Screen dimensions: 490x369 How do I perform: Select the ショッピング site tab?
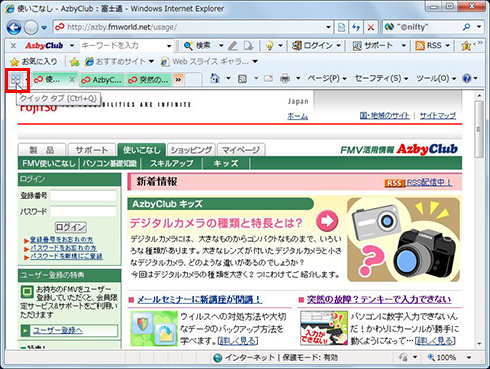point(191,150)
